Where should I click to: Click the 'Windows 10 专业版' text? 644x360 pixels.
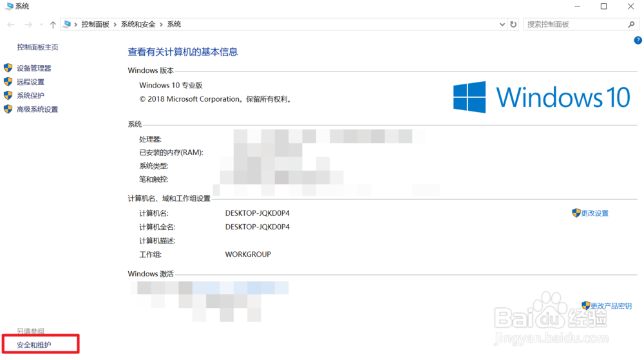pyautogui.click(x=171, y=86)
